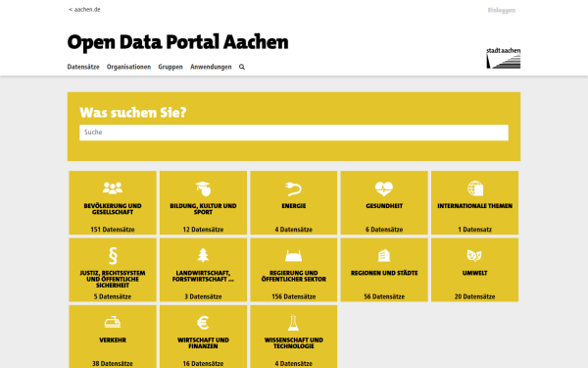The width and height of the screenshot is (588, 368).
Task: Click the power plug Energie icon
Action: click(x=294, y=188)
